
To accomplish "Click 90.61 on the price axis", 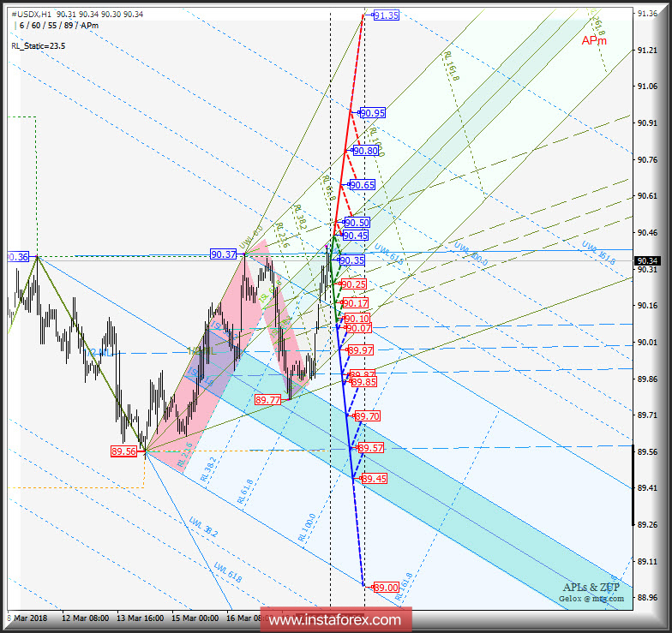I will pos(647,196).
